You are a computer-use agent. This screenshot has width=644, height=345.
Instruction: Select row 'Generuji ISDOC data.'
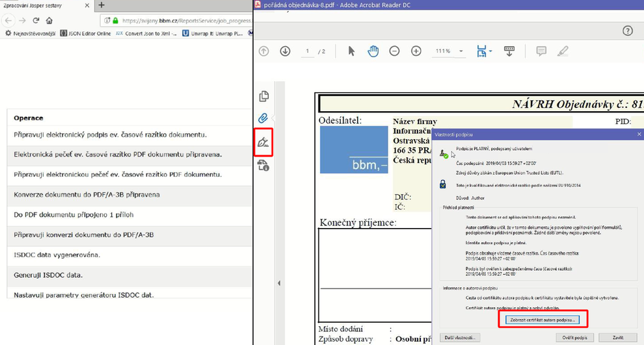(x=129, y=275)
